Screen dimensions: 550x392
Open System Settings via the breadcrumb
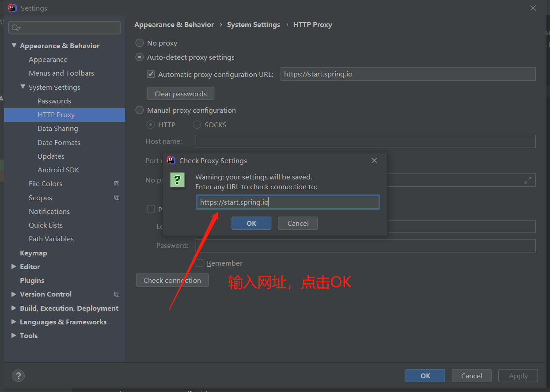click(254, 24)
